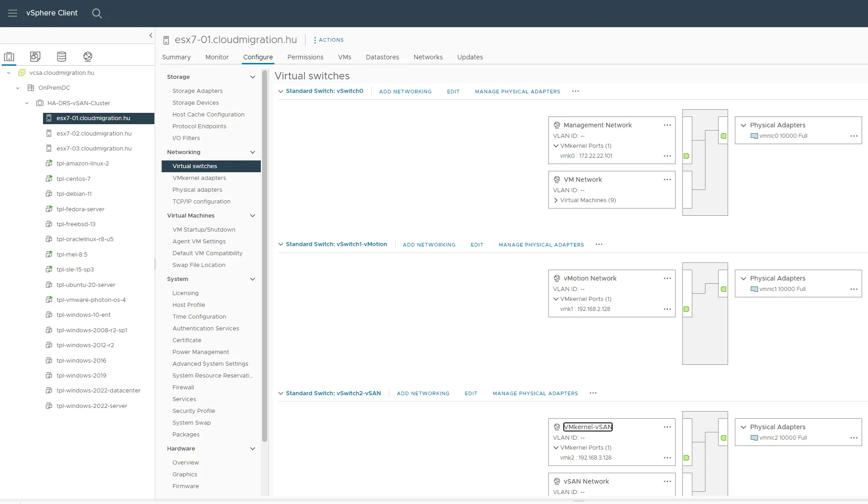
Task: Click EDIT for vSwitch2-vSAN
Action: 471,393
